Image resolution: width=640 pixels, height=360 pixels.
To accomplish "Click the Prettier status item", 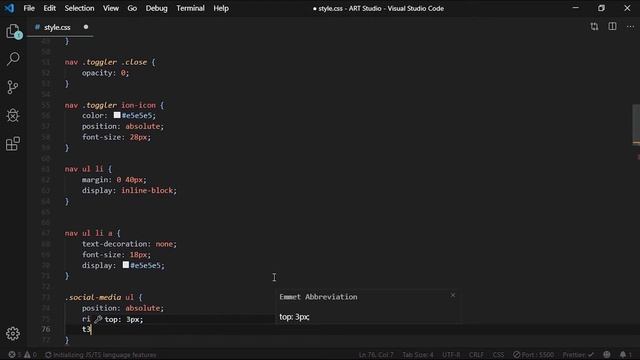I will point(578,355).
